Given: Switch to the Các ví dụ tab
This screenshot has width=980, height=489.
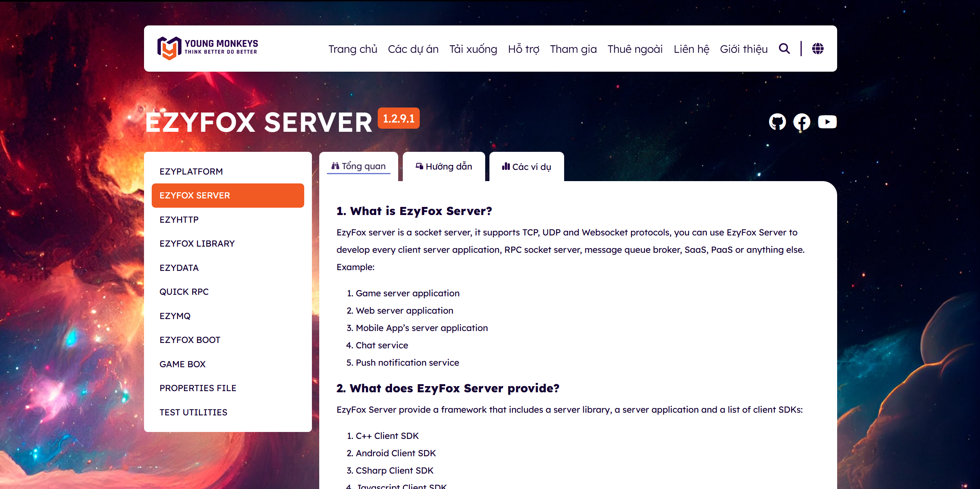Looking at the screenshot, I should 526,166.
